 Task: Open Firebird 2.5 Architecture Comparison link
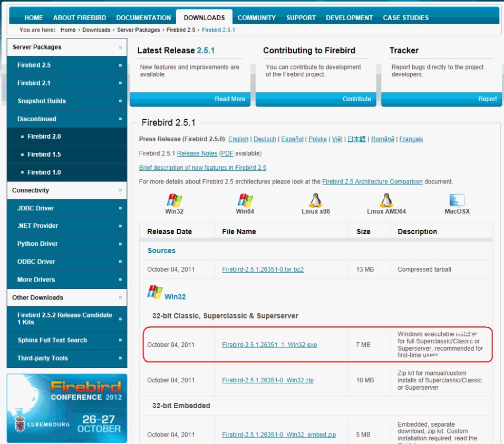coord(372,181)
